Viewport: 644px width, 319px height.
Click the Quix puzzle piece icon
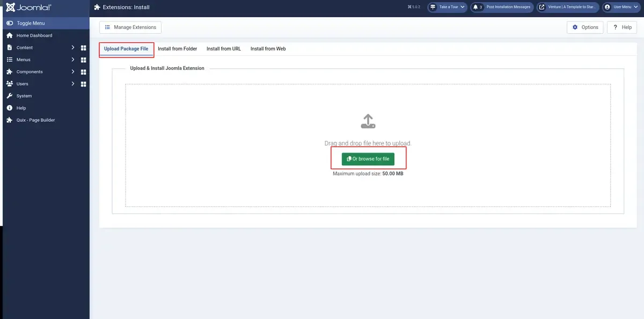click(x=10, y=120)
